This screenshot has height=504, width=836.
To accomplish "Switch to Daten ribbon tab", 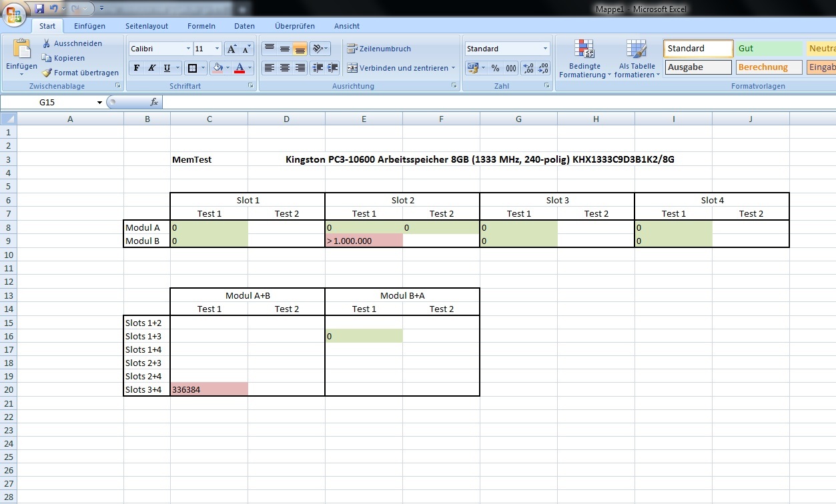I will pos(244,26).
